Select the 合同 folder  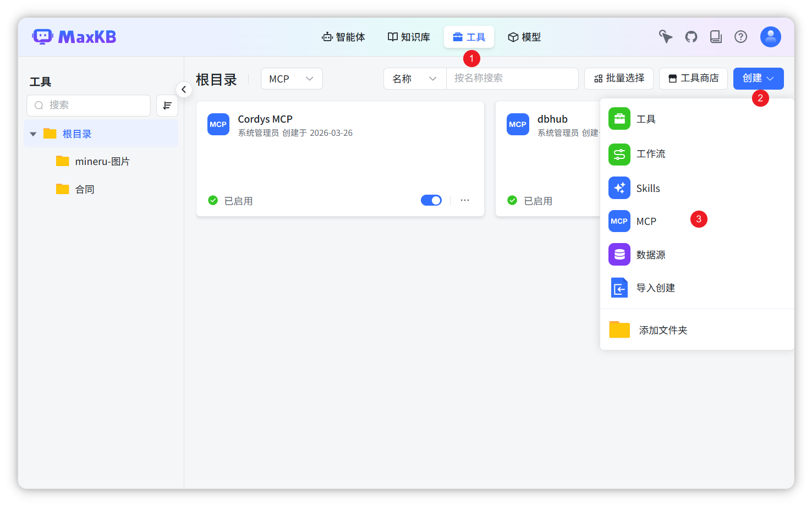pyautogui.click(x=101, y=189)
